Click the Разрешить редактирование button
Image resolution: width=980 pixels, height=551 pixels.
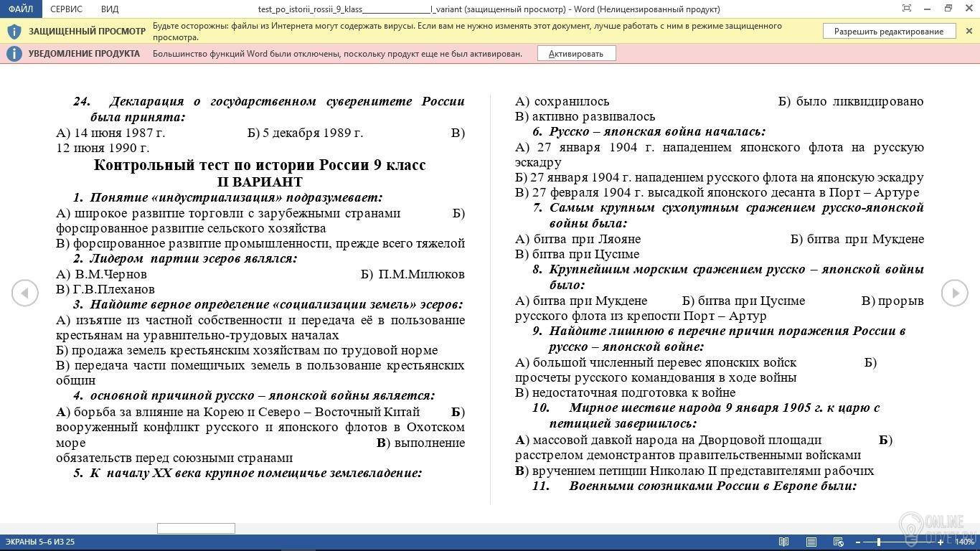(889, 32)
